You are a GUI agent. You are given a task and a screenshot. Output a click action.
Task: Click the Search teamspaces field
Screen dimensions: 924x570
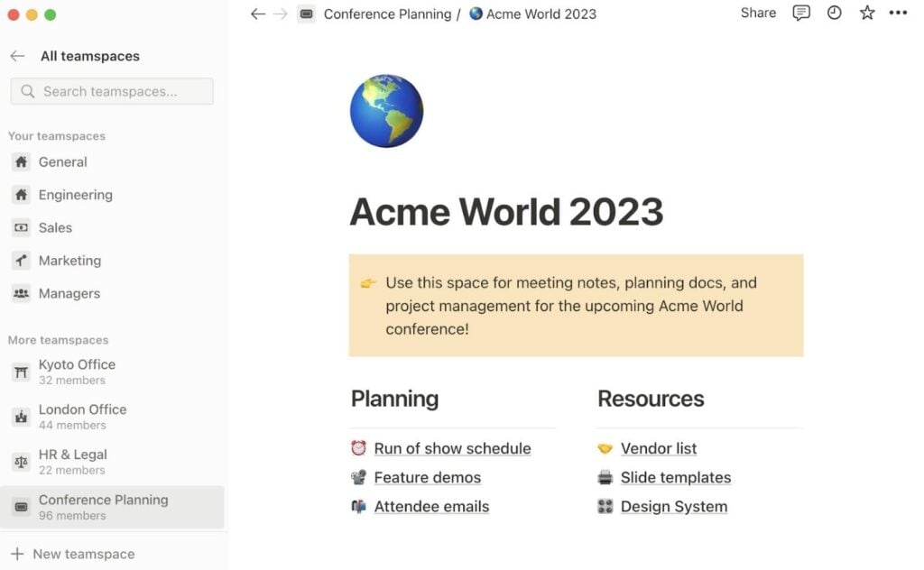(x=112, y=91)
